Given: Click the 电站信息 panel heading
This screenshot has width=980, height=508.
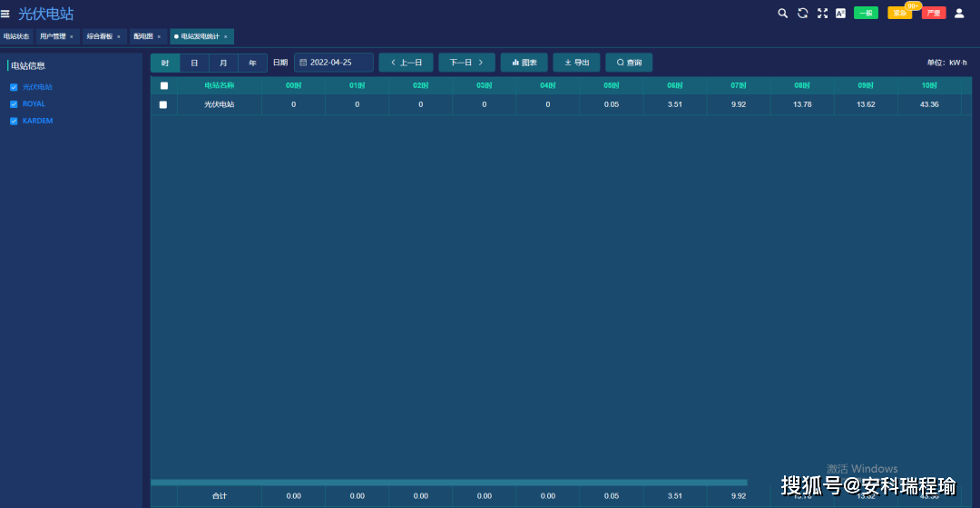Looking at the screenshot, I should (x=28, y=65).
